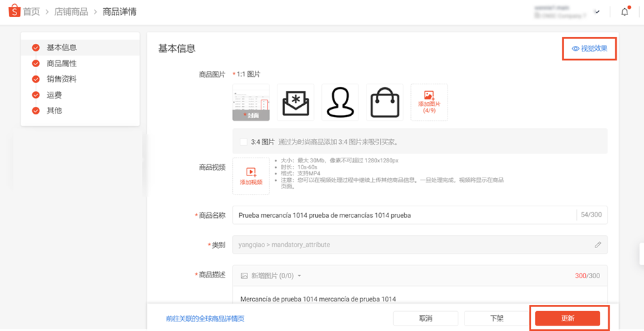Select the 封面 cover image thumbnail
644x331 pixels.
(251, 102)
